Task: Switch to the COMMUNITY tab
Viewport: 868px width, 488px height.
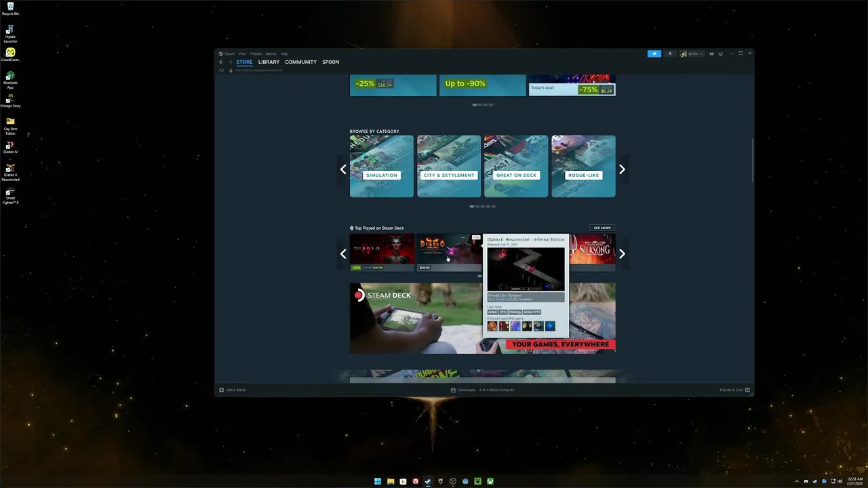Action: pyautogui.click(x=300, y=62)
